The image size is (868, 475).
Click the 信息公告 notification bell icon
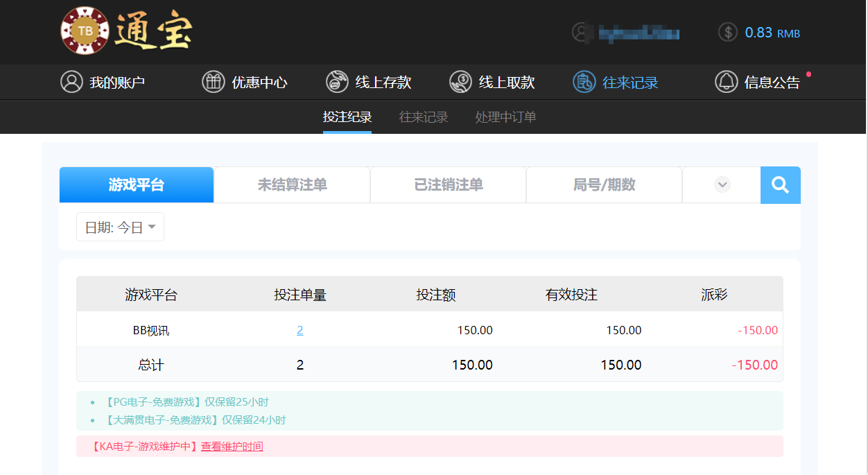727,81
